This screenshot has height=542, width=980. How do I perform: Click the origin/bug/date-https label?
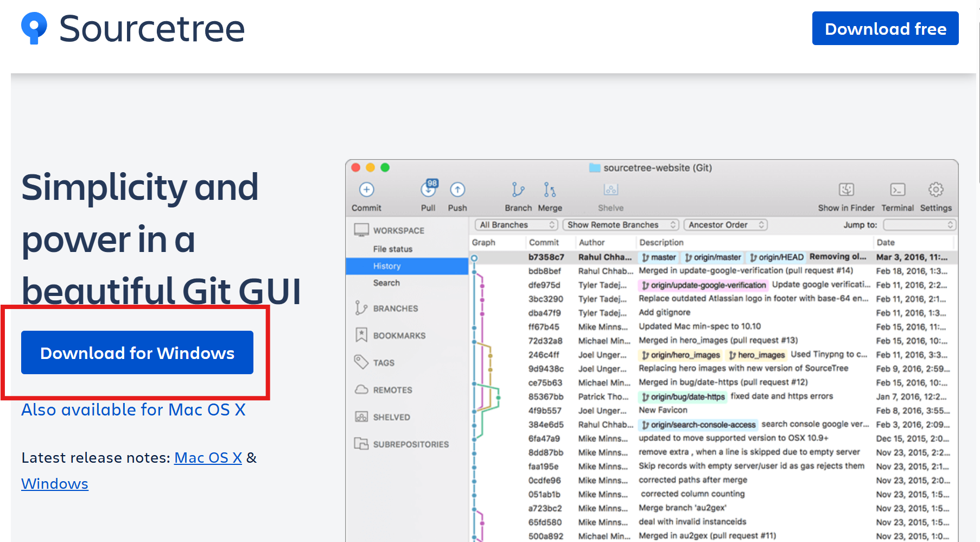(683, 396)
